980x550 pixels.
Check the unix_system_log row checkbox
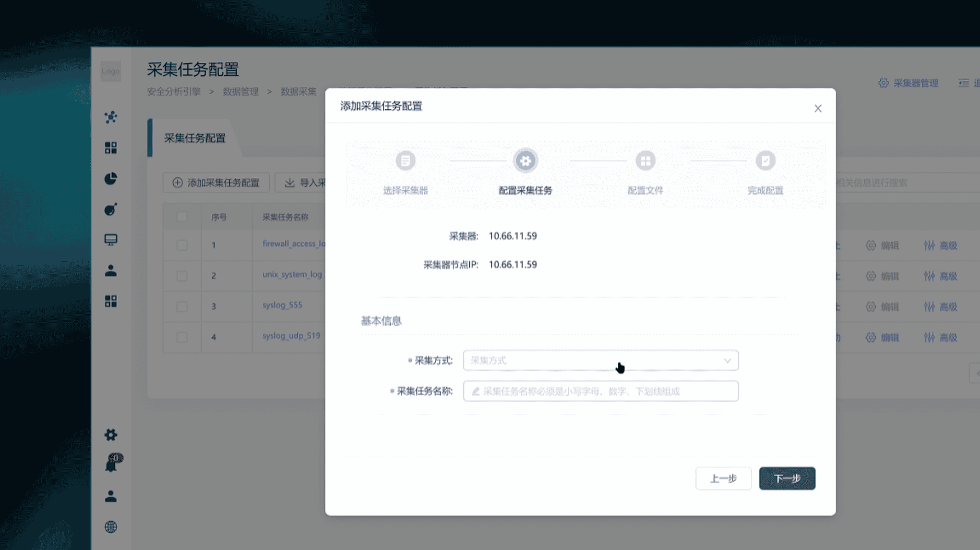pyautogui.click(x=182, y=276)
